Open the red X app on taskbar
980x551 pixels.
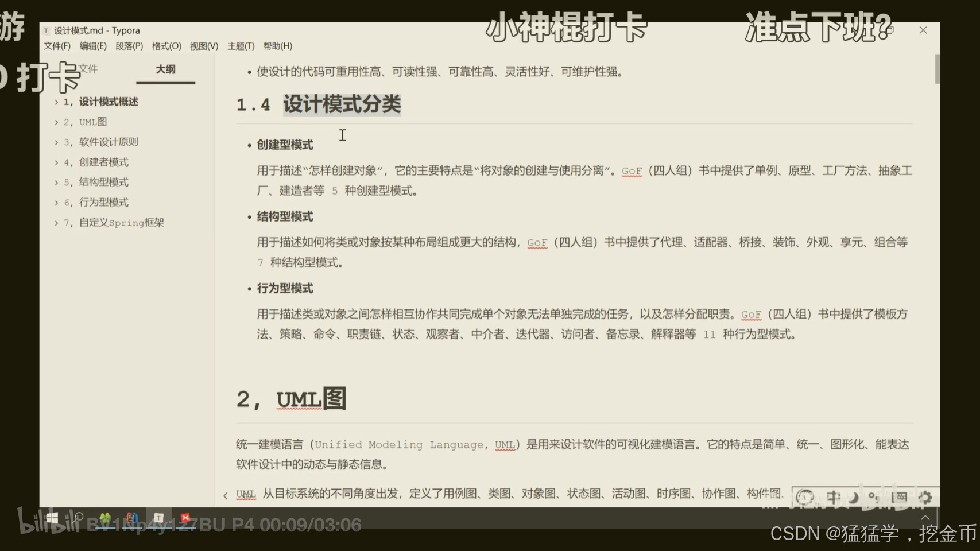point(185,518)
